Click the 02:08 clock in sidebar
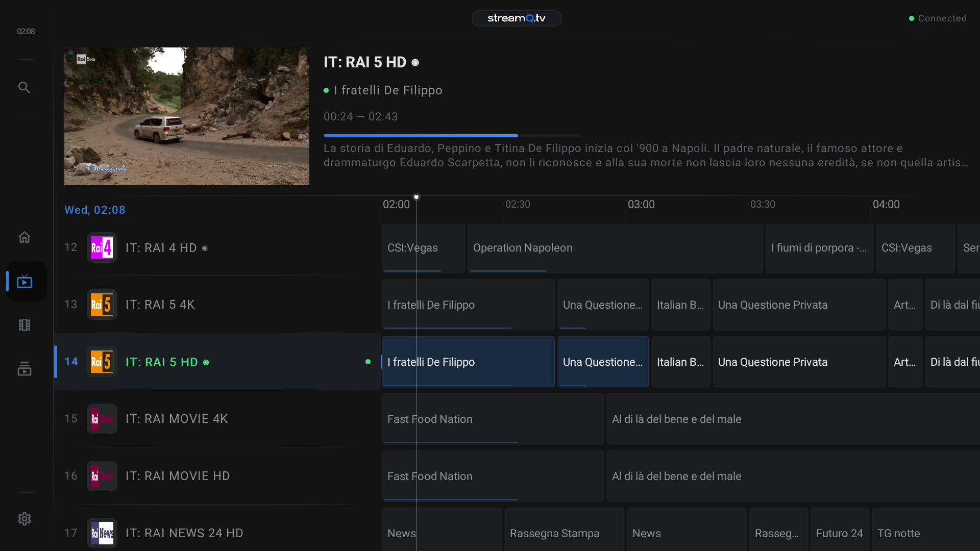Screen dimensions: 980x551 click(x=26, y=32)
